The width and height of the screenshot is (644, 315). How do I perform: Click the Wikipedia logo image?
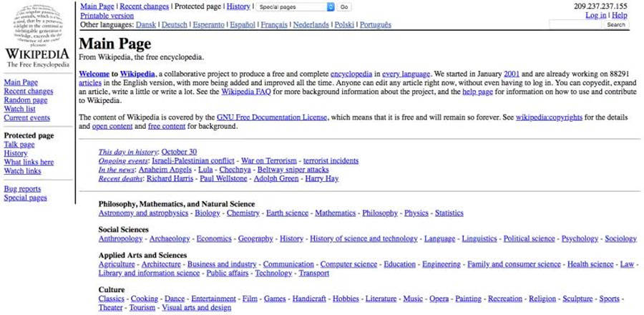37,35
